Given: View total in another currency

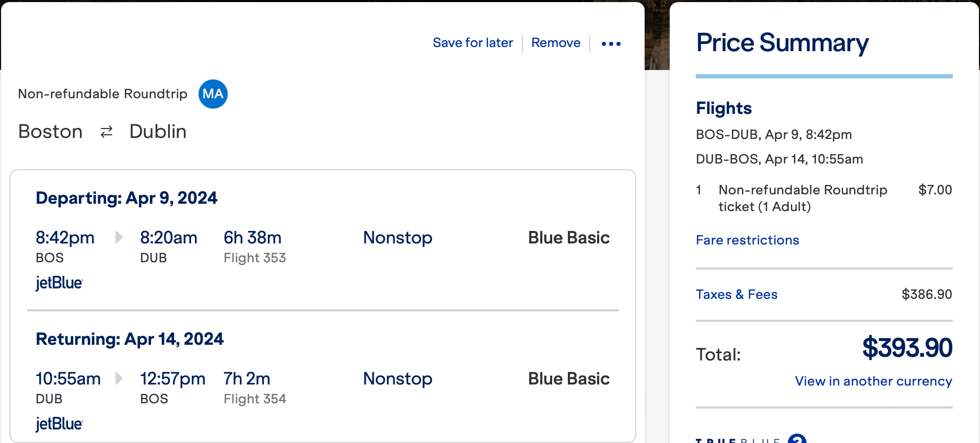Looking at the screenshot, I should pos(873,381).
